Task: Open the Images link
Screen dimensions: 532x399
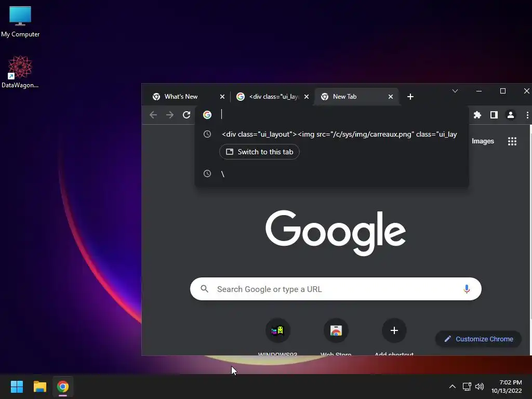Action: [x=483, y=141]
